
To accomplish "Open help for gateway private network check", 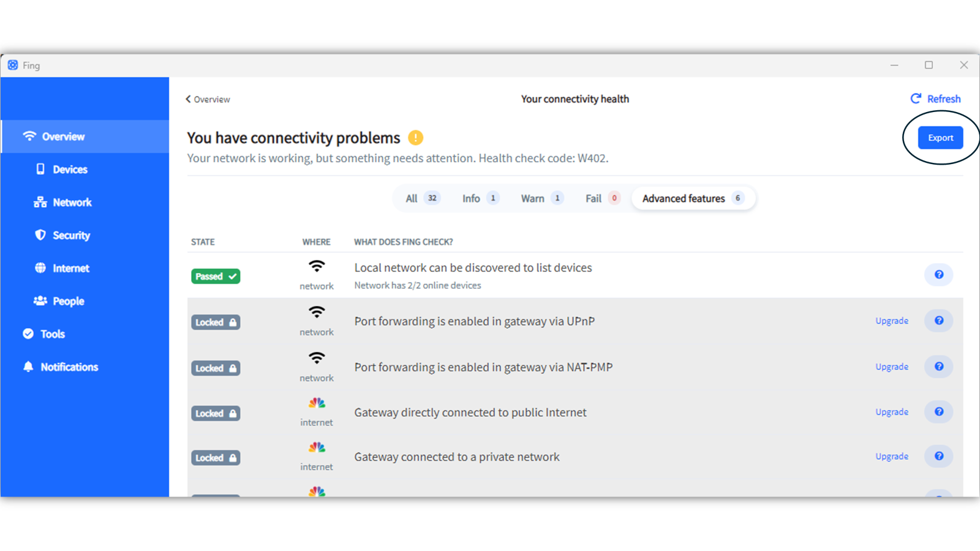I will coord(938,456).
